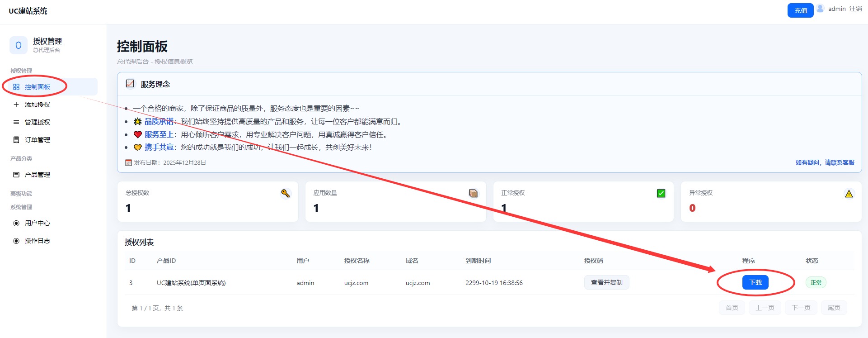The height and width of the screenshot is (338, 868).
Task: Click 如有疑问，请联系客服 link
Action: click(825, 162)
